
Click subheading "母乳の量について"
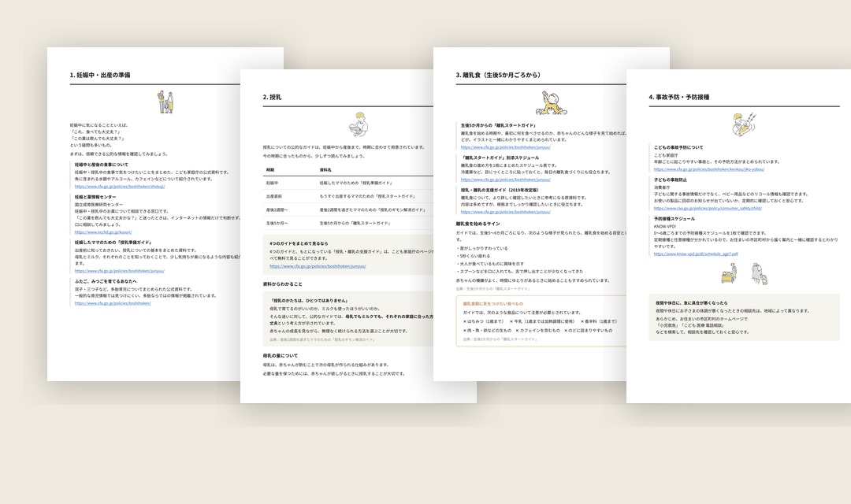coord(281,356)
